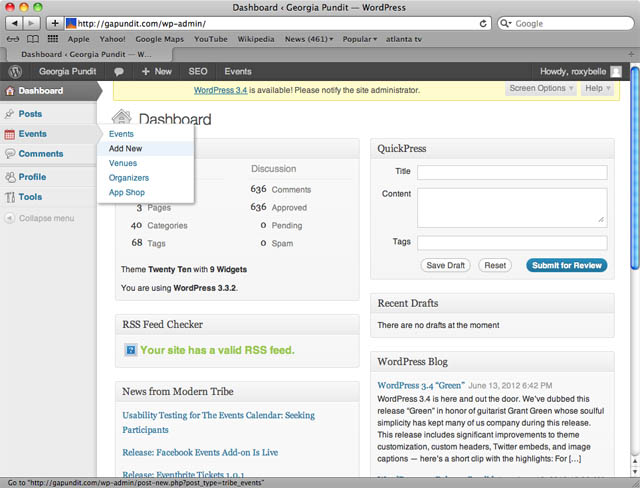
Task: Select App Shop in Events flyout
Action: point(127,193)
